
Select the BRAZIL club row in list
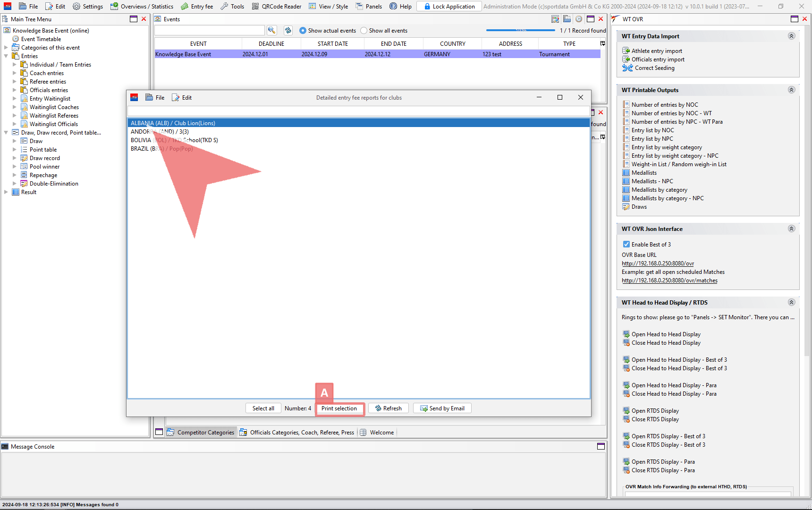tap(161, 149)
